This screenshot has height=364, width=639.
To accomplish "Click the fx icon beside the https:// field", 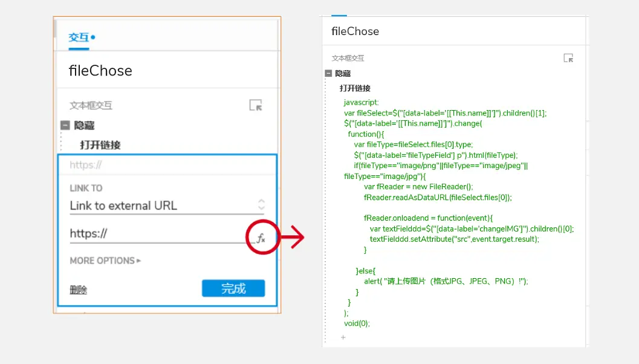I will click(x=261, y=238).
